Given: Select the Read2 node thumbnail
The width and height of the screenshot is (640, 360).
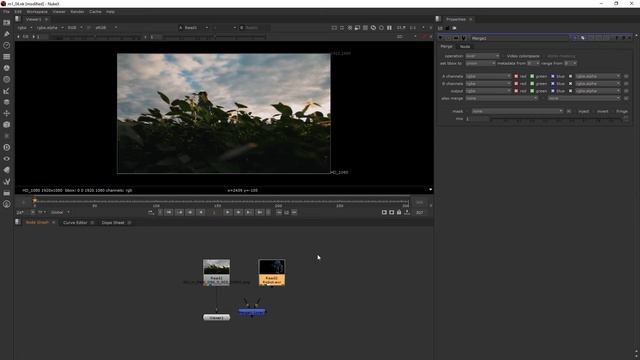Looking at the screenshot, I should click(271, 272).
